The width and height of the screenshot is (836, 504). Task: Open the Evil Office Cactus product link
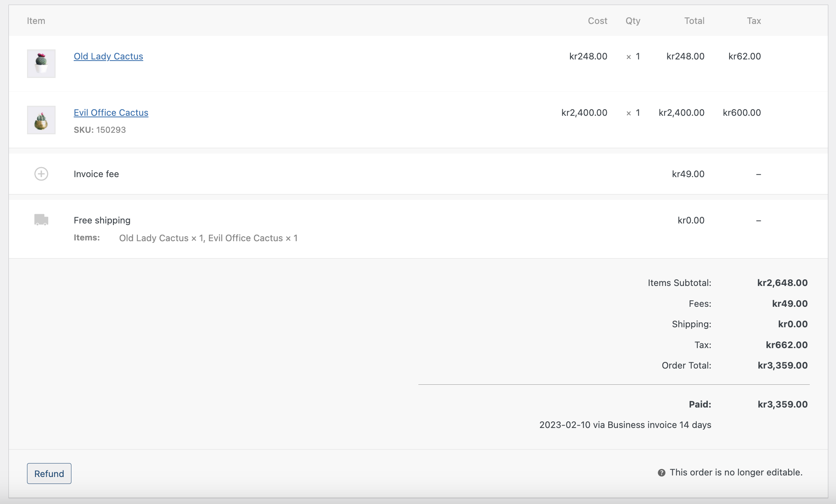pos(111,113)
